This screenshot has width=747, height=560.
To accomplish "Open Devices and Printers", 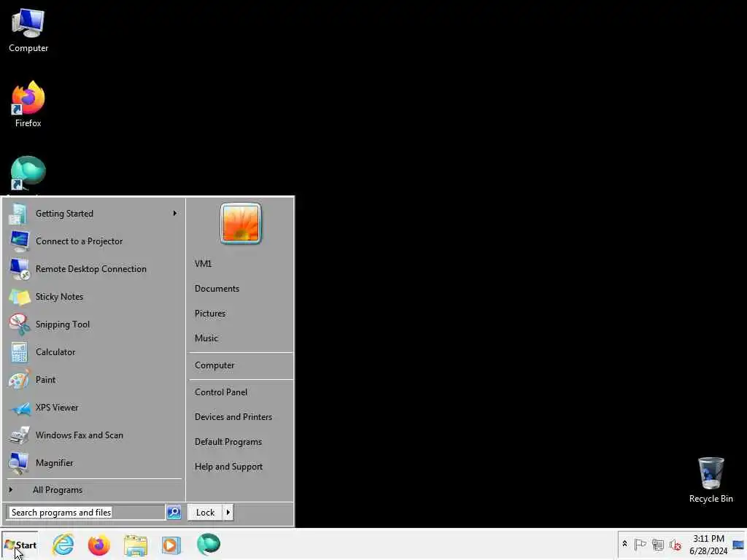I will (233, 417).
